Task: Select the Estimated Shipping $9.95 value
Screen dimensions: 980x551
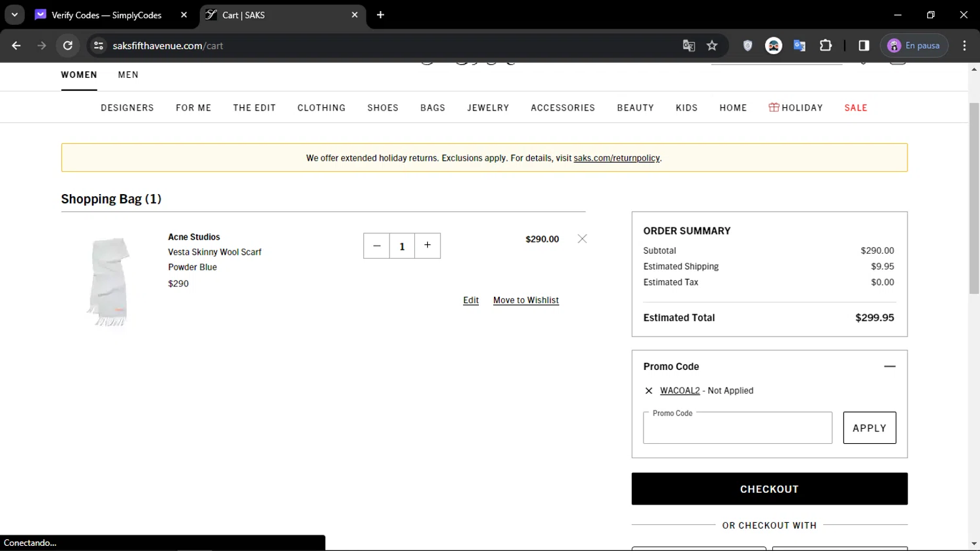Action: pos(883,266)
